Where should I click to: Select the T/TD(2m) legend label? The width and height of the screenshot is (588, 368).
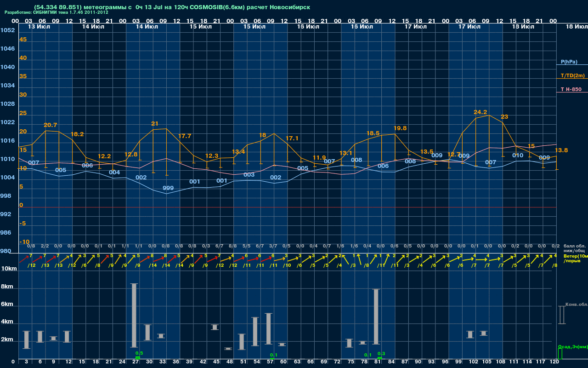click(573, 75)
